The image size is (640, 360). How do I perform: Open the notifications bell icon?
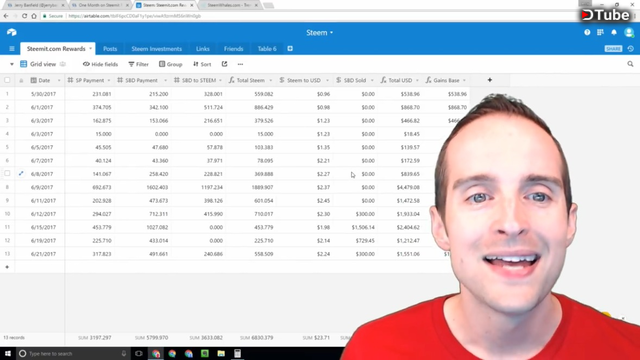[x=614, y=32]
